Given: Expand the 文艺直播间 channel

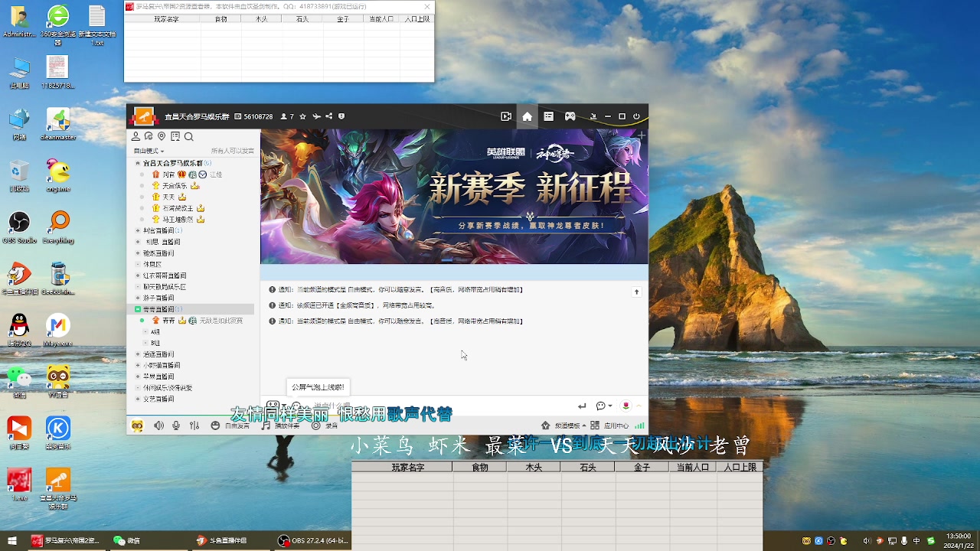Looking at the screenshot, I should [138, 399].
